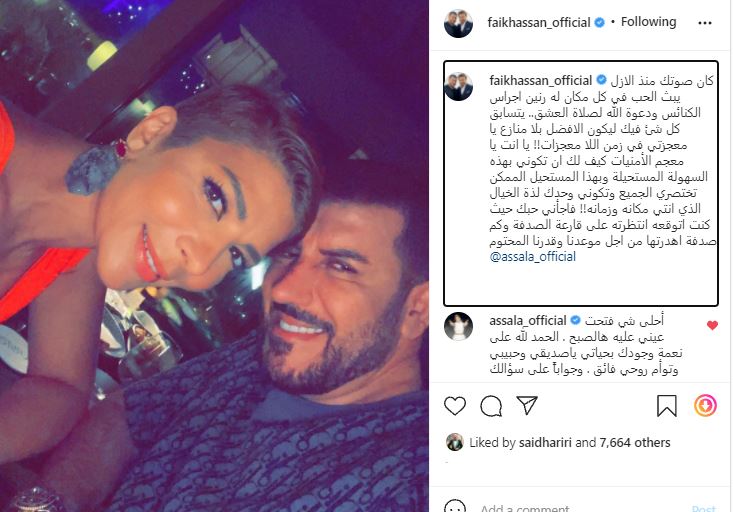The height and width of the screenshot is (512, 733).
Task: Open comments with the speech bubble icon
Action: [491, 406]
